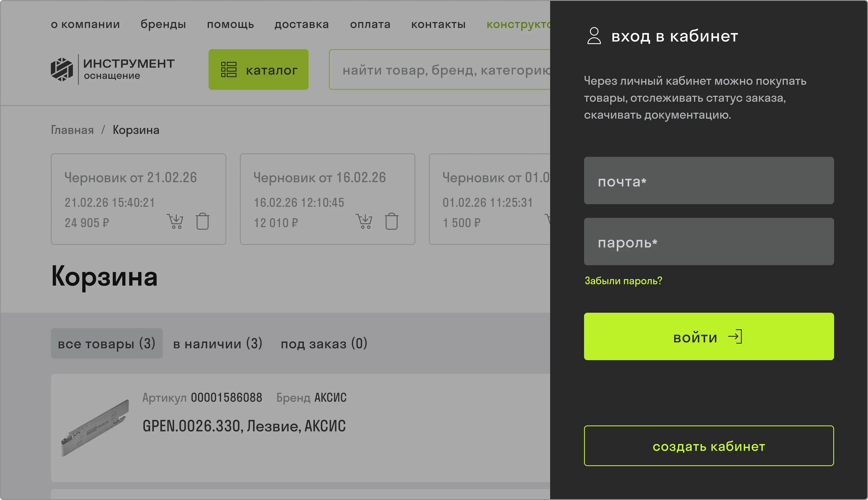This screenshot has width=868, height=500.
Task: Click the 'ИНСТРУМЕНТ оснащение' logo text
Action: pos(129,69)
